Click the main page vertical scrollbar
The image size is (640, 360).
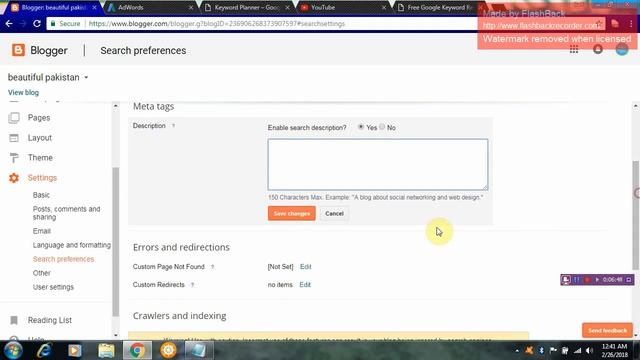point(636,215)
